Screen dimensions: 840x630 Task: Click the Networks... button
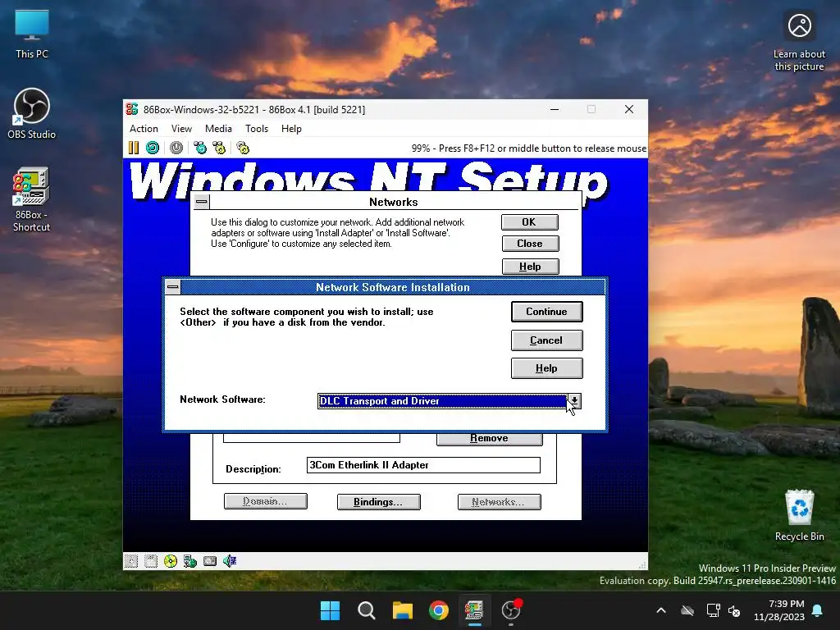pyautogui.click(x=499, y=502)
